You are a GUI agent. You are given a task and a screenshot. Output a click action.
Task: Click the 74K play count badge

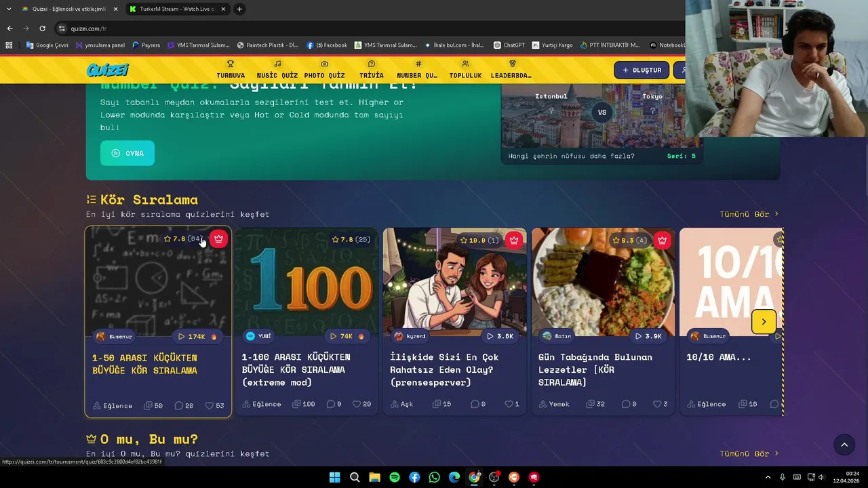click(x=347, y=336)
